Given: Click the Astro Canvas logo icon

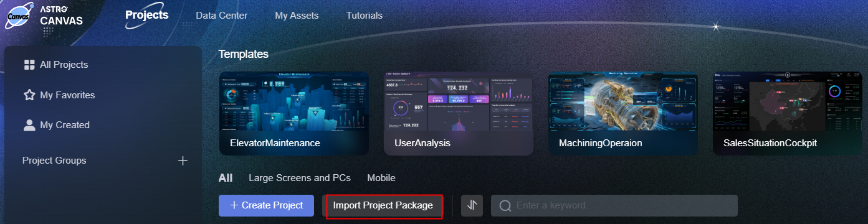Looking at the screenshot, I should (x=19, y=15).
